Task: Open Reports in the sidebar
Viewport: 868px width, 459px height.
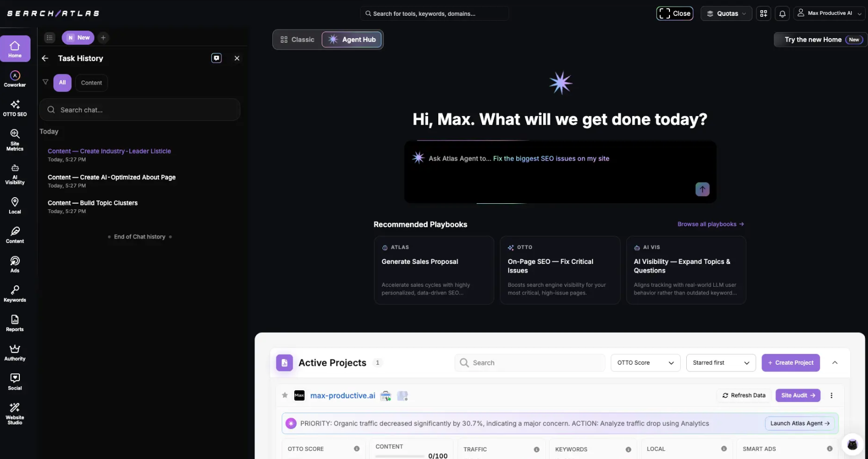Action: coord(15,323)
